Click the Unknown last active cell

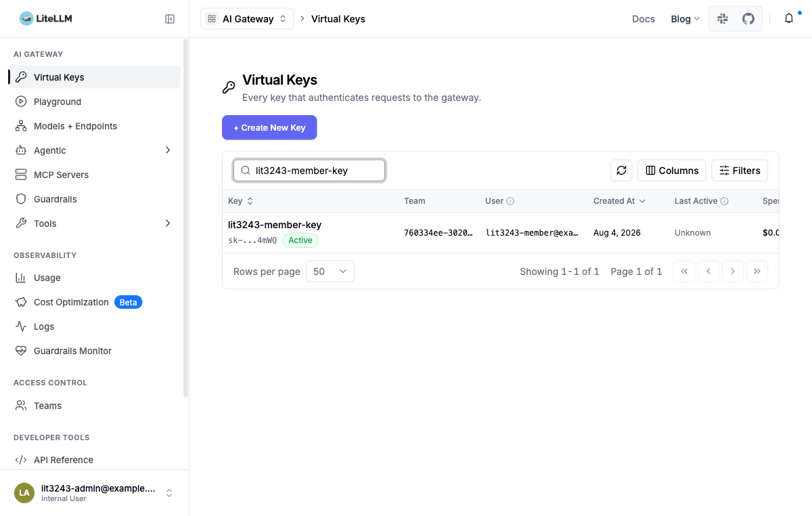tap(692, 233)
